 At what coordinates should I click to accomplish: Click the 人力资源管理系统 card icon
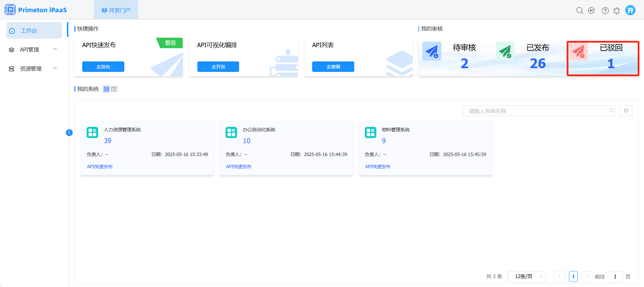(x=92, y=132)
